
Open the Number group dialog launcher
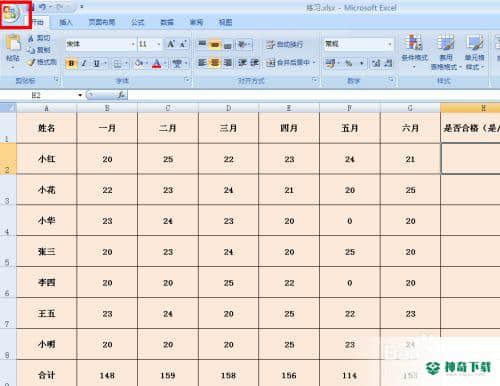391,80
